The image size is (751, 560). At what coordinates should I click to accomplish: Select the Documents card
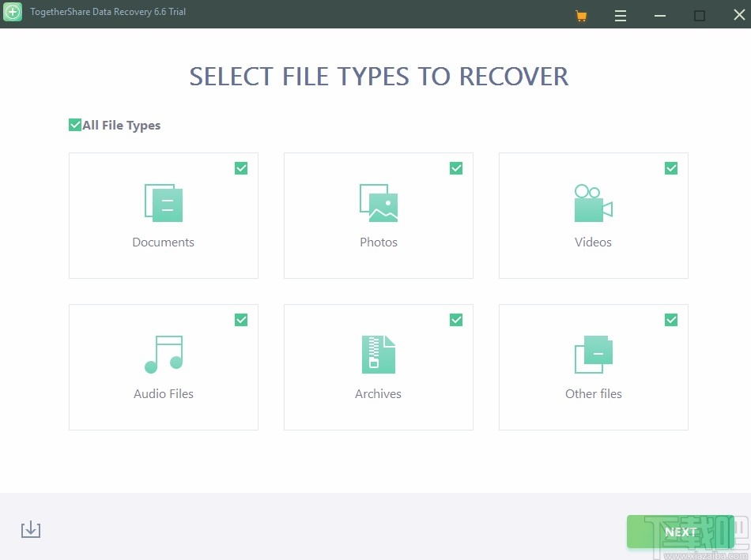click(163, 215)
